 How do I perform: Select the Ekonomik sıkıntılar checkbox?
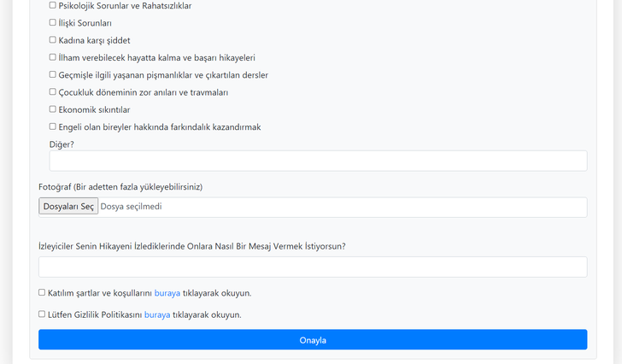pyautogui.click(x=52, y=109)
